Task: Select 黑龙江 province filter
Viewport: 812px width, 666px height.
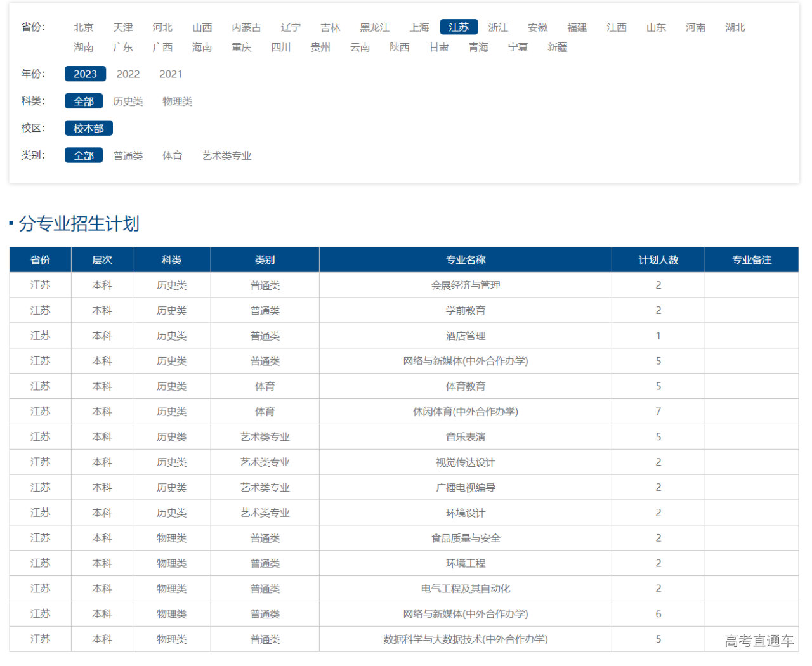Action: point(374,27)
